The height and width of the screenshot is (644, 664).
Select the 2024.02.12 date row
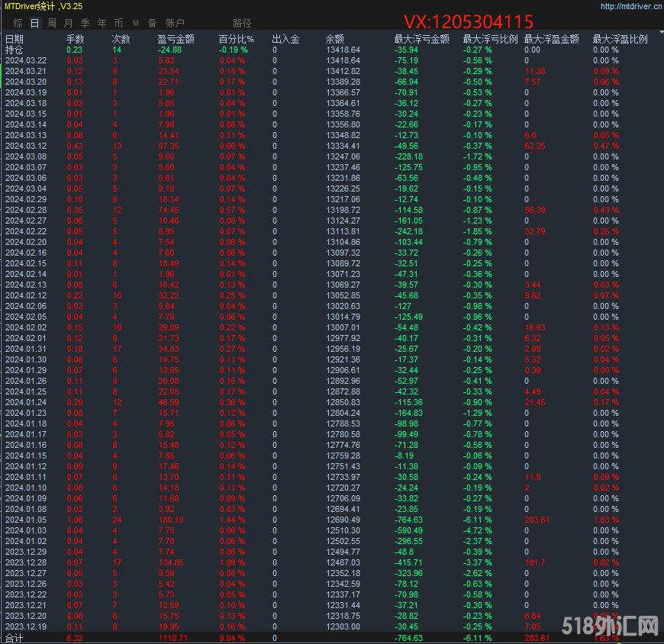click(x=26, y=295)
